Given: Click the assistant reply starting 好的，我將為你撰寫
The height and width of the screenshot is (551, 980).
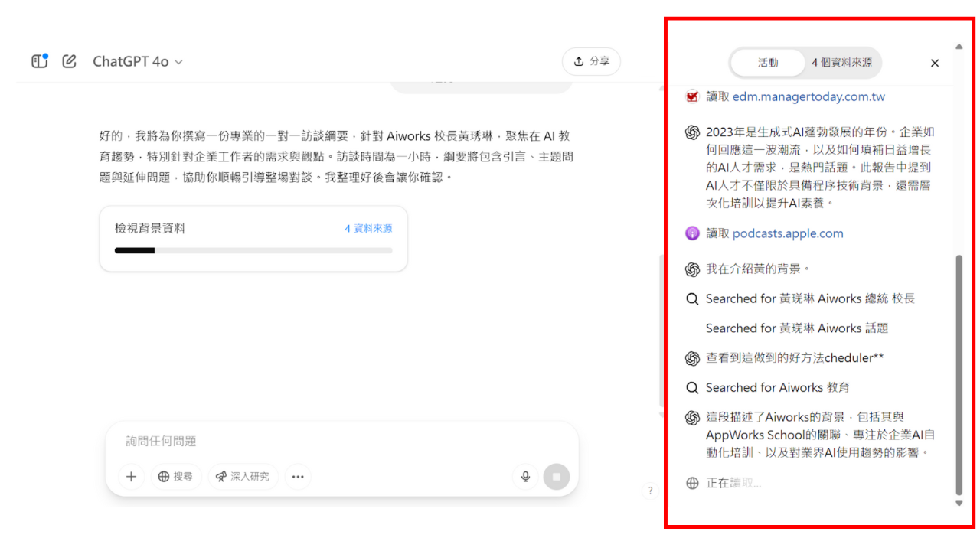Looking at the screenshot, I should tap(337, 156).
